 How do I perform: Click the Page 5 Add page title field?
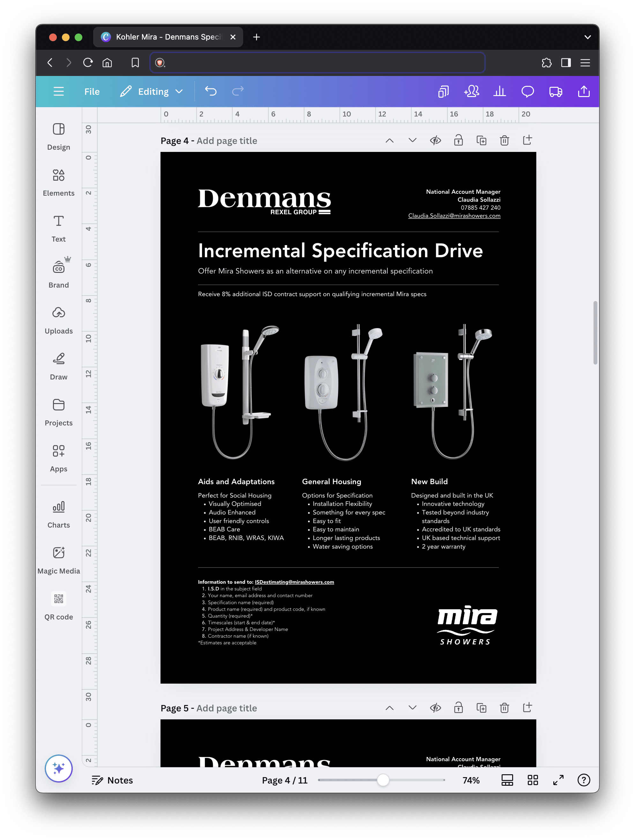coord(227,708)
